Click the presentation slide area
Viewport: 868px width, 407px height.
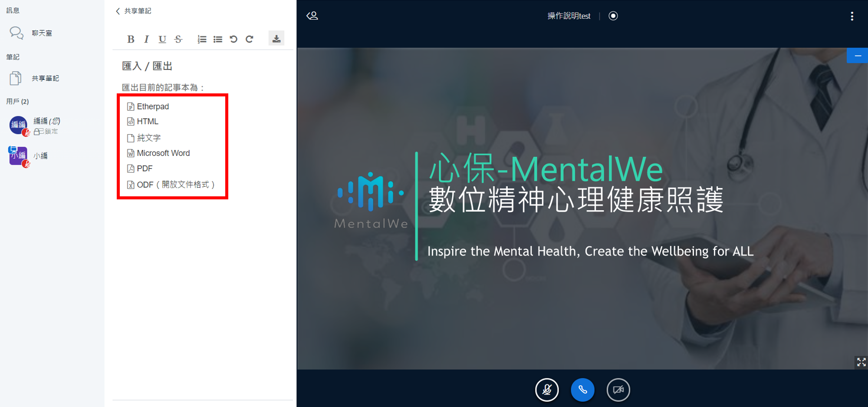click(582, 208)
